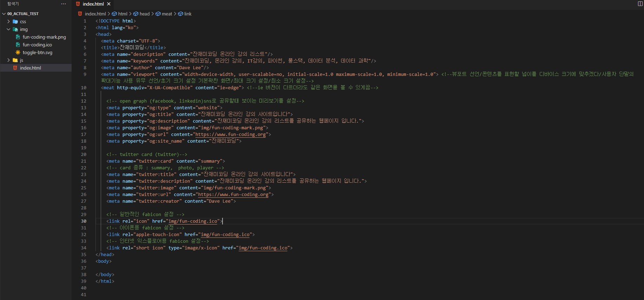This screenshot has height=300, width=644.
Task: Open the index.html breadcrumb
Action: (95, 14)
